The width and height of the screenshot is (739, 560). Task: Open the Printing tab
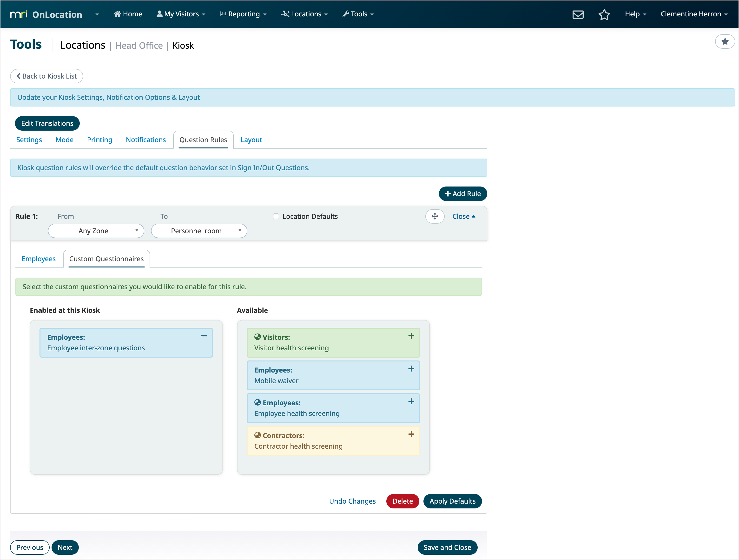point(99,140)
